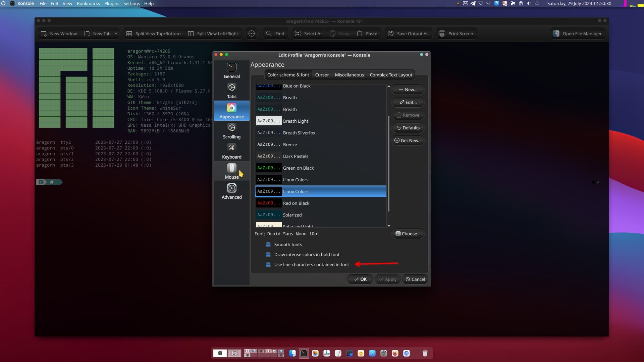Toggle Use line characters contained in font

[268, 264]
